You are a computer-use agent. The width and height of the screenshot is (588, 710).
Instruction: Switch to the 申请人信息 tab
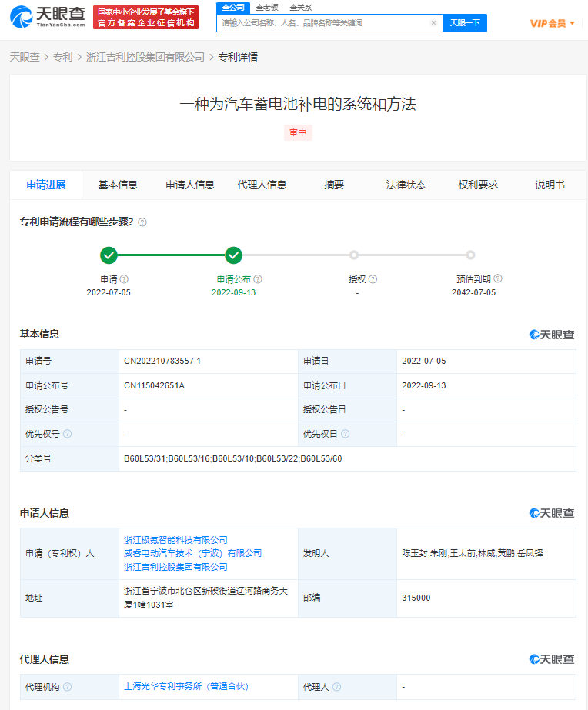(190, 185)
